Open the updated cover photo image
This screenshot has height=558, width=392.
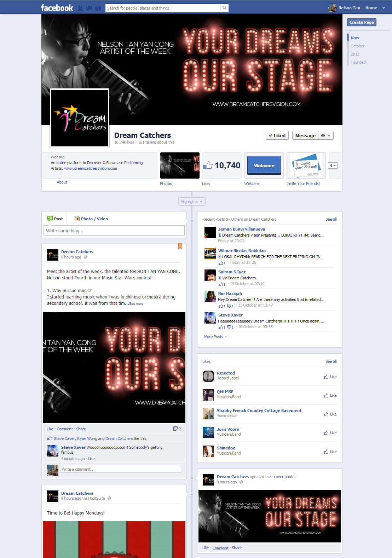270,516
